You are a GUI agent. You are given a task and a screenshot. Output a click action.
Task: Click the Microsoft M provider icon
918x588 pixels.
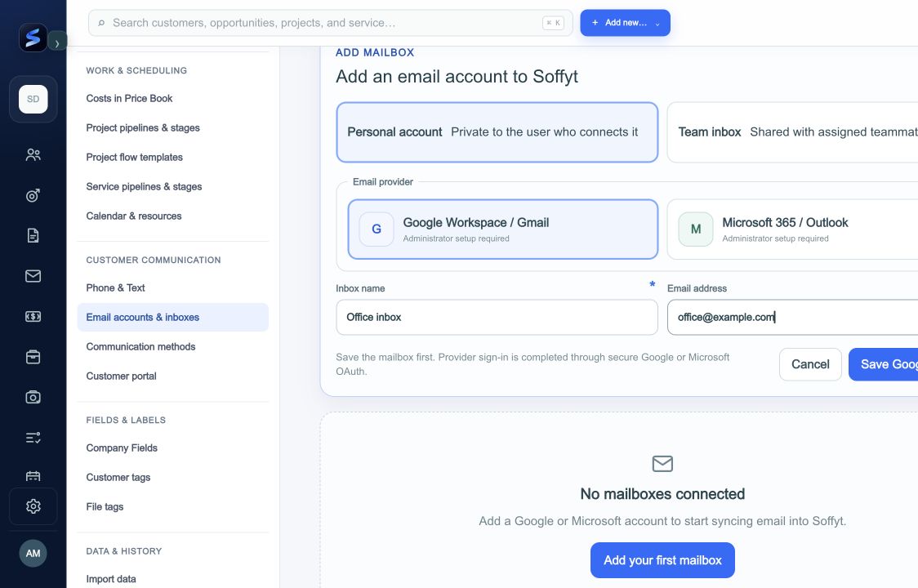pyautogui.click(x=696, y=229)
